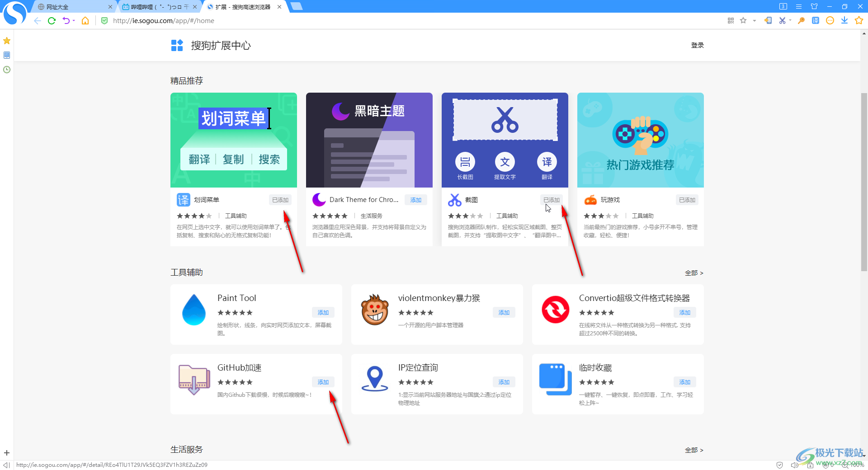
Task: Open the QR code icon in the address bar
Action: click(731, 21)
